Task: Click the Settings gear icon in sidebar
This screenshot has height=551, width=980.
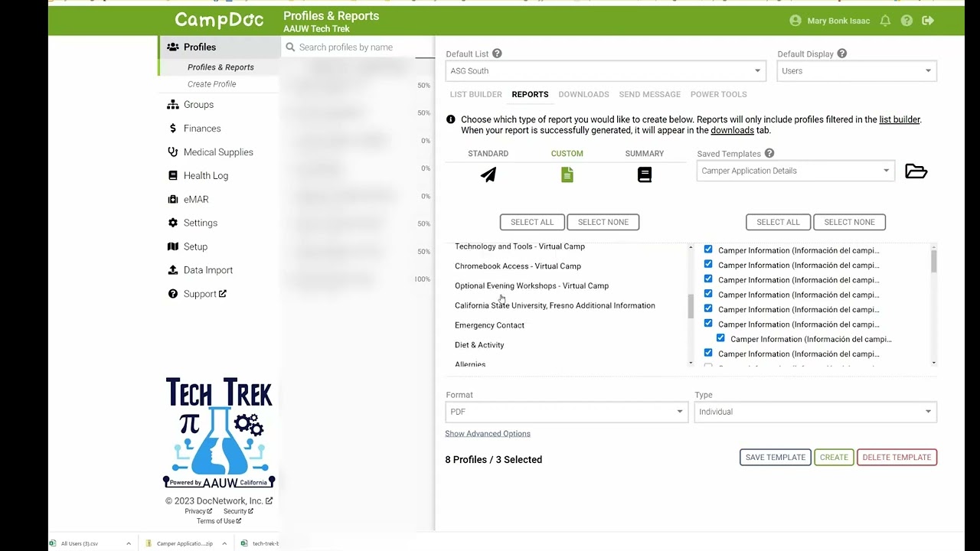Action: coord(173,223)
